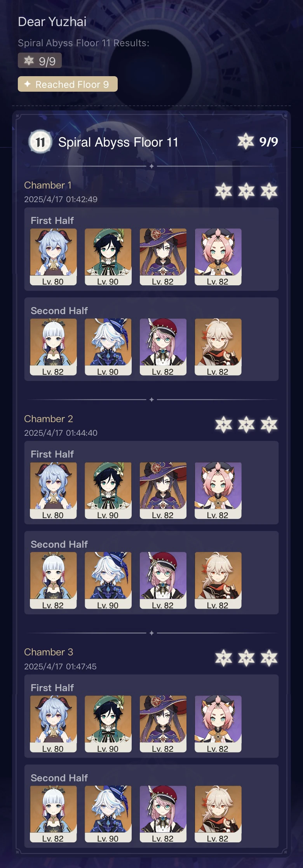The width and height of the screenshot is (303, 868).
Task: Click the Chamber 3 heading label
Action: point(49,652)
